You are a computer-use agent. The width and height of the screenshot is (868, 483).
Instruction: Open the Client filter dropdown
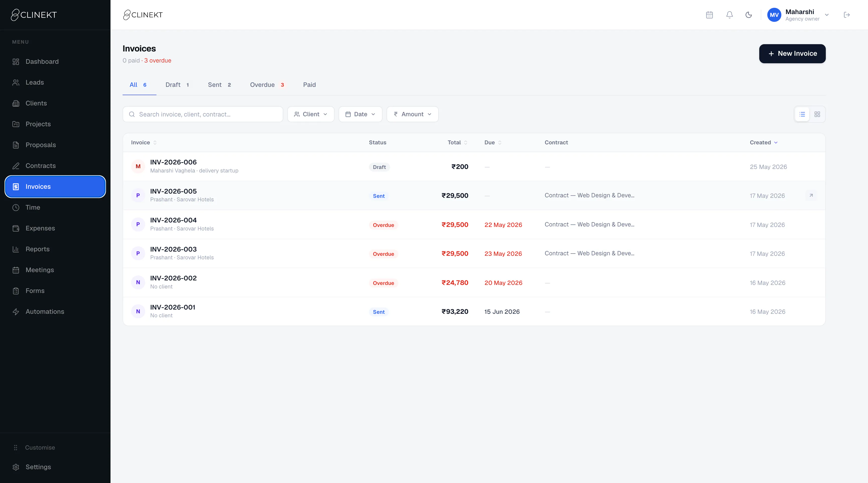point(311,114)
